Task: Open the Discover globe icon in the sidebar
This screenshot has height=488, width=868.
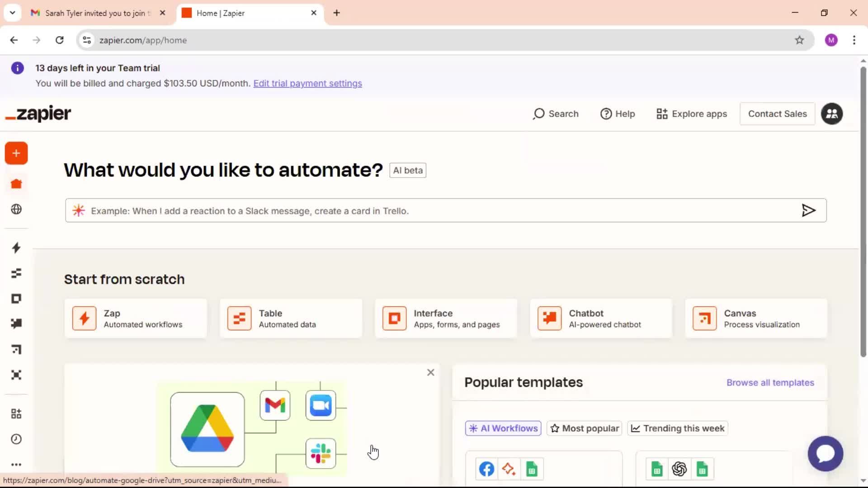Action: pos(16,209)
